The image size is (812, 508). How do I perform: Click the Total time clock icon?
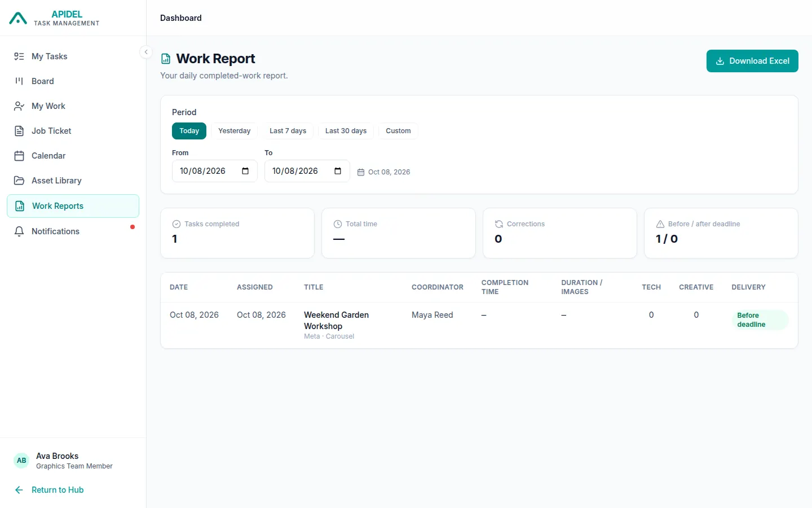(x=338, y=224)
